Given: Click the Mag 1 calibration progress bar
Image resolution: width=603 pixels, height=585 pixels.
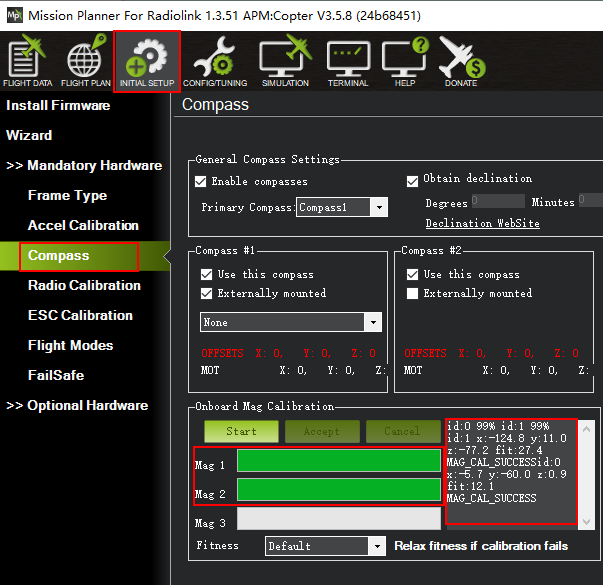Looking at the screenshot, I should pyautogui.click(x=338, y=460).
